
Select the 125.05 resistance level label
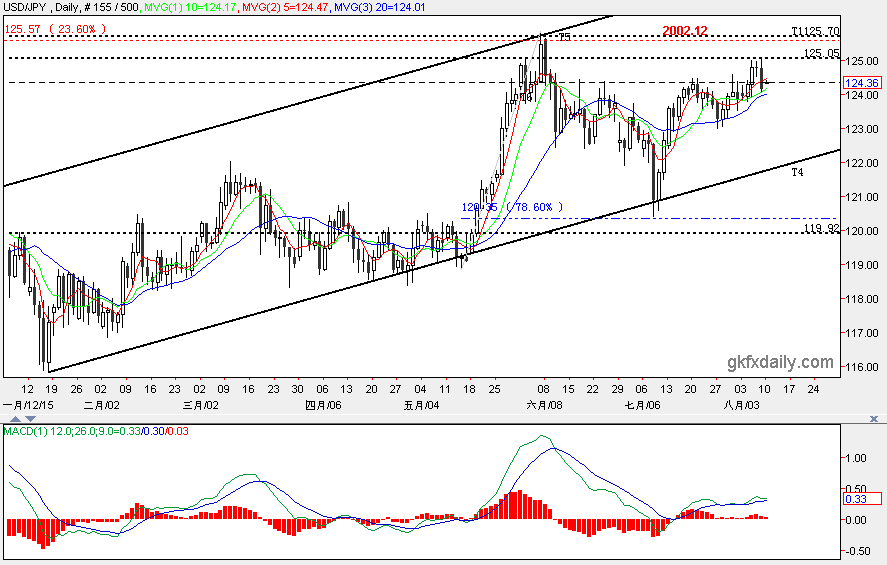(x=821, y=53)
